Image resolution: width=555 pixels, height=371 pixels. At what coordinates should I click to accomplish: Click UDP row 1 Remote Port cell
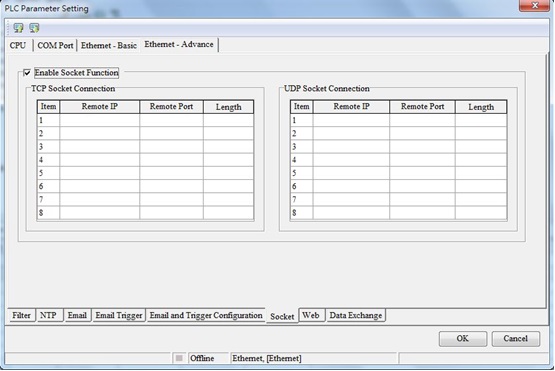tap(423, 120)
